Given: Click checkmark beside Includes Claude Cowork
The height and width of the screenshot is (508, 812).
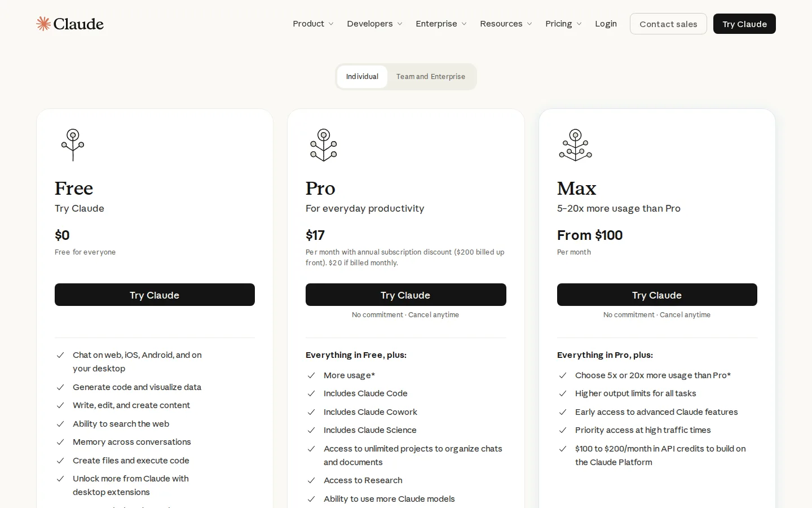Looking at the screenshot, I should coord(311,412).
